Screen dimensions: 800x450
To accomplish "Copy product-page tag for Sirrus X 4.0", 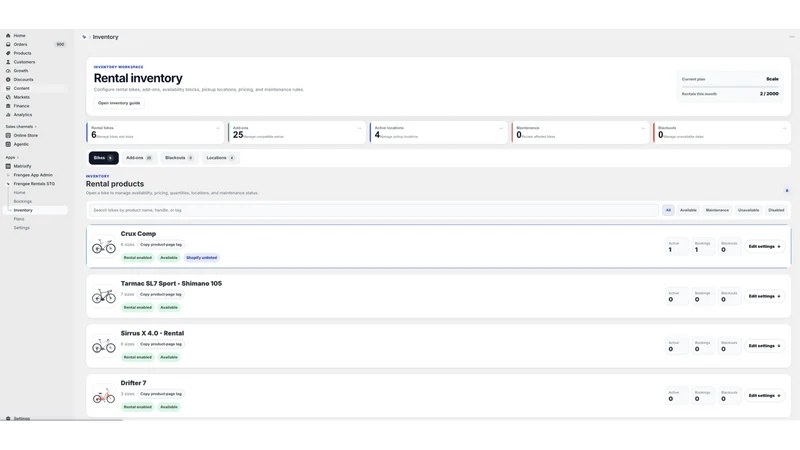I will click(161, 344).
